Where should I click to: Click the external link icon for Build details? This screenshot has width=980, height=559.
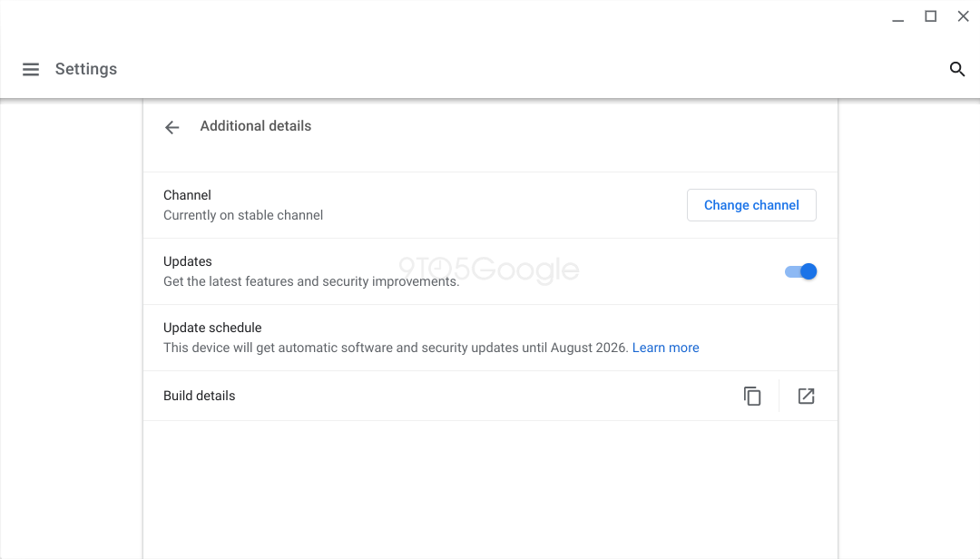click(807, 396)
